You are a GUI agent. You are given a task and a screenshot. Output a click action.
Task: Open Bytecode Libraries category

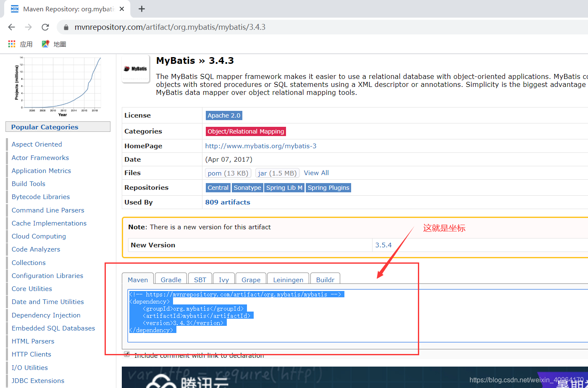41,197
